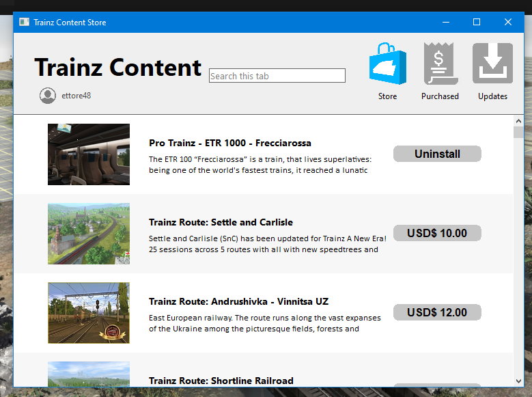Image resolution: width=532 pixels, height=397 pixels.
Task: Click the Store tab label
Action: tap(387, 96)
